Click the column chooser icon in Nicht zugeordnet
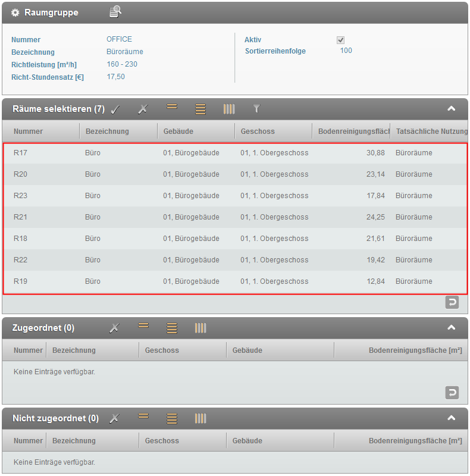470x476 pixels. 200,418
